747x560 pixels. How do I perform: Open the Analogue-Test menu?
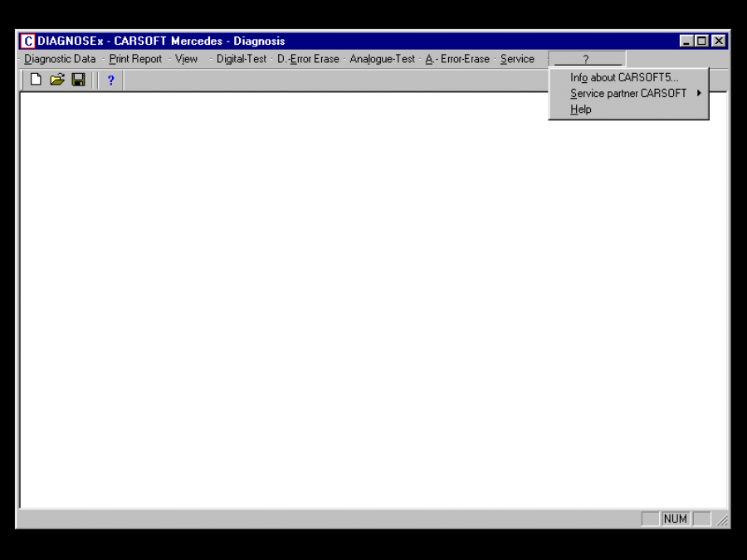coord(382,59)
